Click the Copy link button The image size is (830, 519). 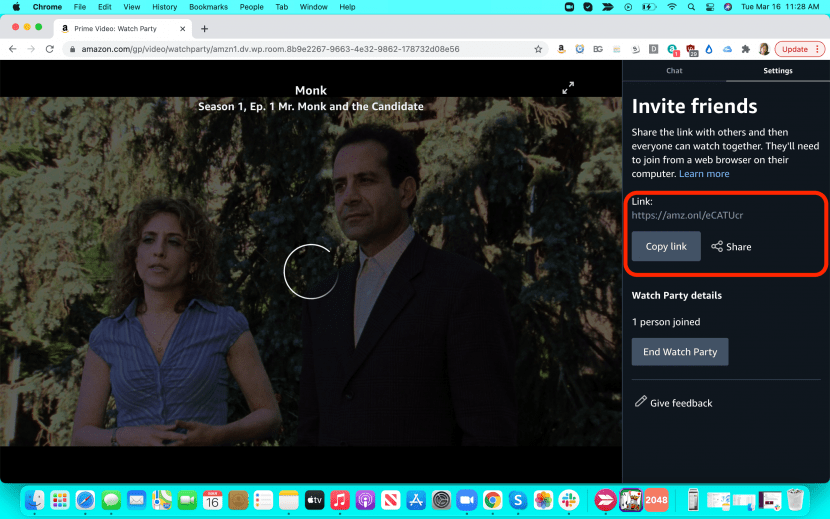666,246
